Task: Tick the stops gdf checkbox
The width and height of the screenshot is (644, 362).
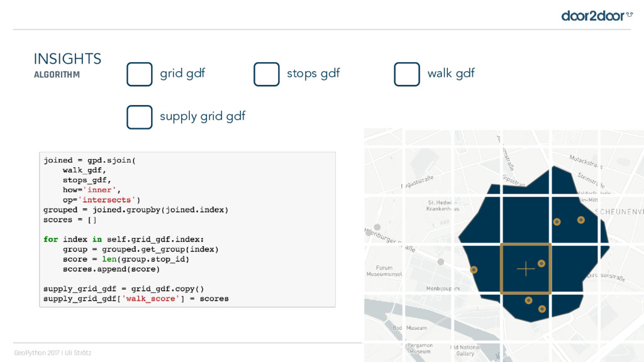Action: click(x=267, y=74)
